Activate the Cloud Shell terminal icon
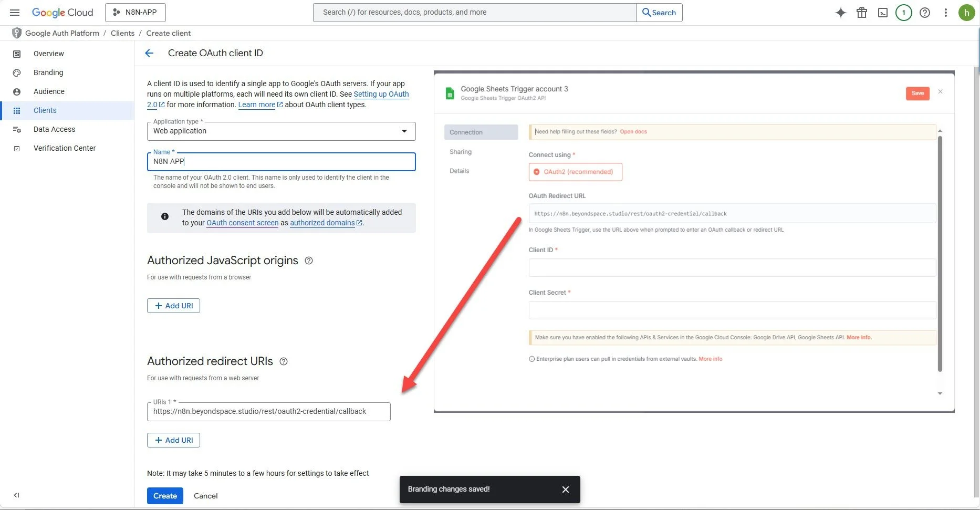 tap(882, 12)
